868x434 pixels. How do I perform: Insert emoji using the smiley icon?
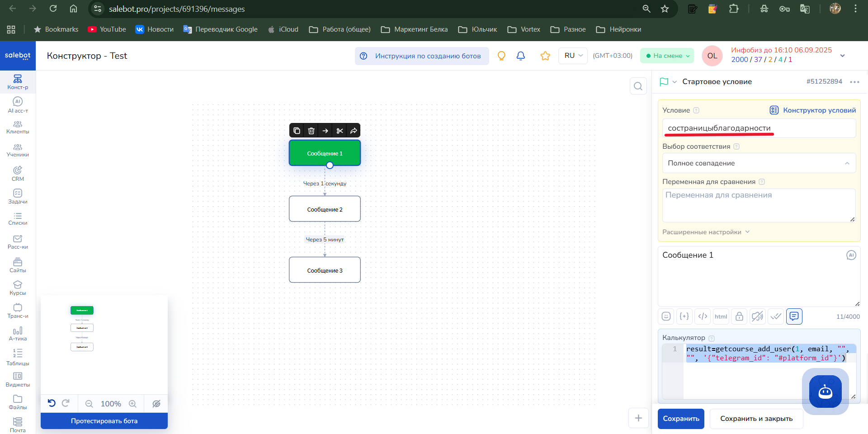666,316
